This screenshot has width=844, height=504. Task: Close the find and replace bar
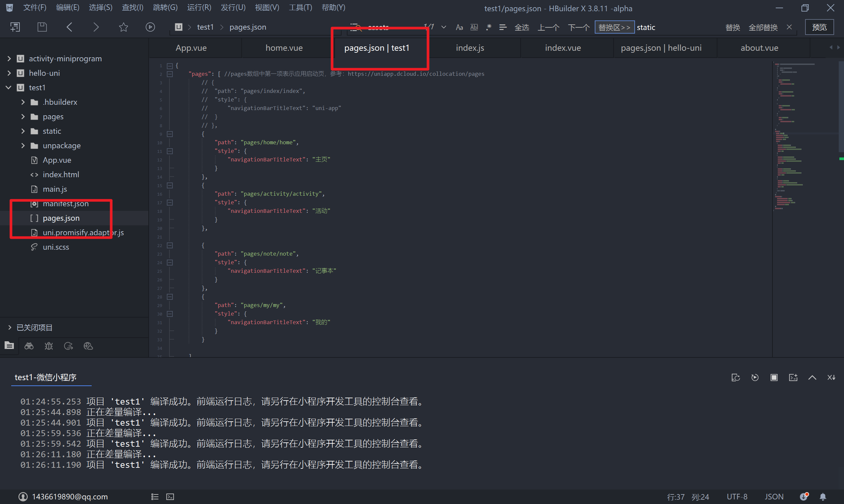[789, 27]
